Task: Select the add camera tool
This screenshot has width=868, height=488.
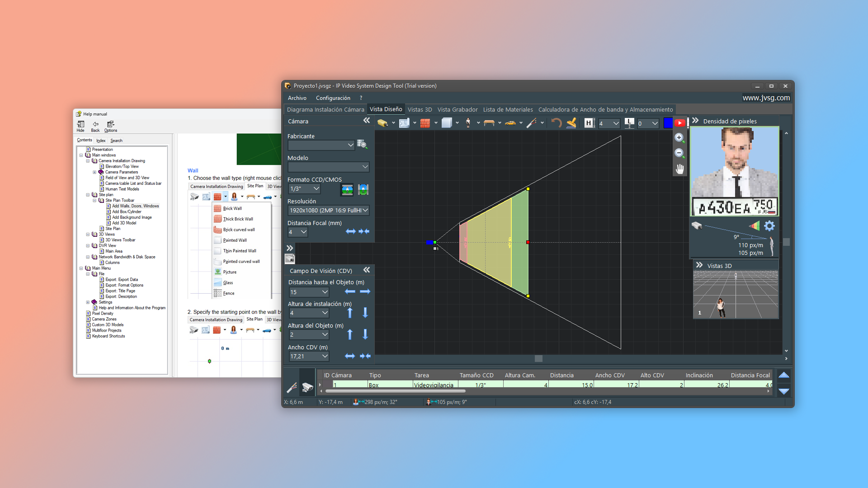Action: pyautogui.click(x=382, y=123)
